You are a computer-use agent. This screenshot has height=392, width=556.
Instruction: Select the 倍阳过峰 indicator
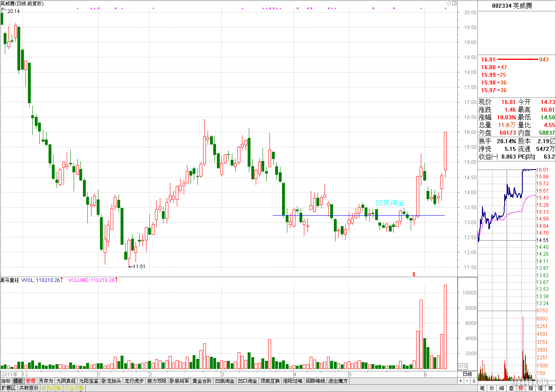click(293, 381)
